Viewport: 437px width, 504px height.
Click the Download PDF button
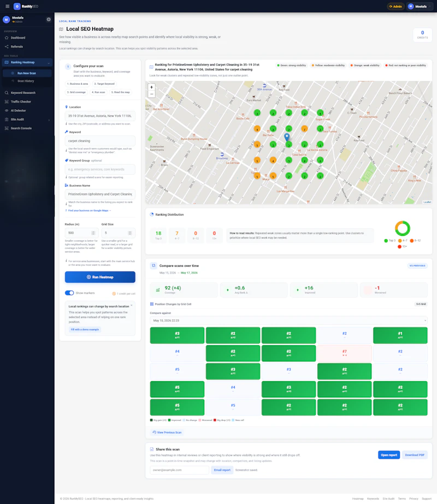415,455
